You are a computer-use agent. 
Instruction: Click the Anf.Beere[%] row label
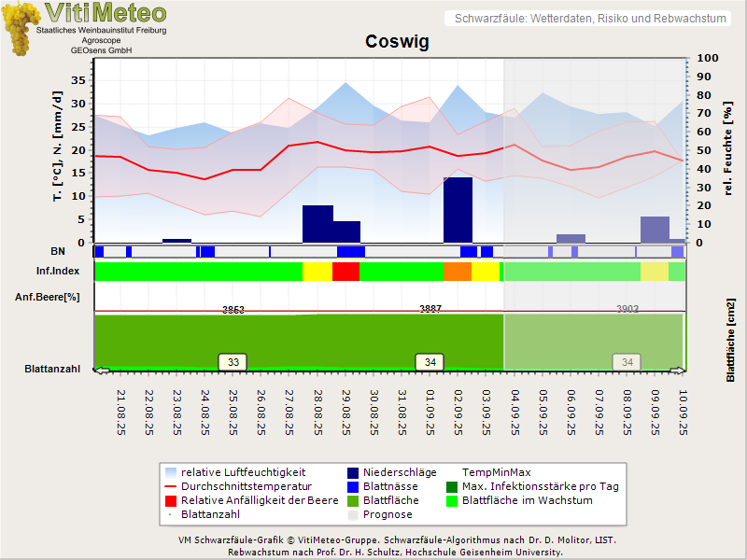pos(48,297)
